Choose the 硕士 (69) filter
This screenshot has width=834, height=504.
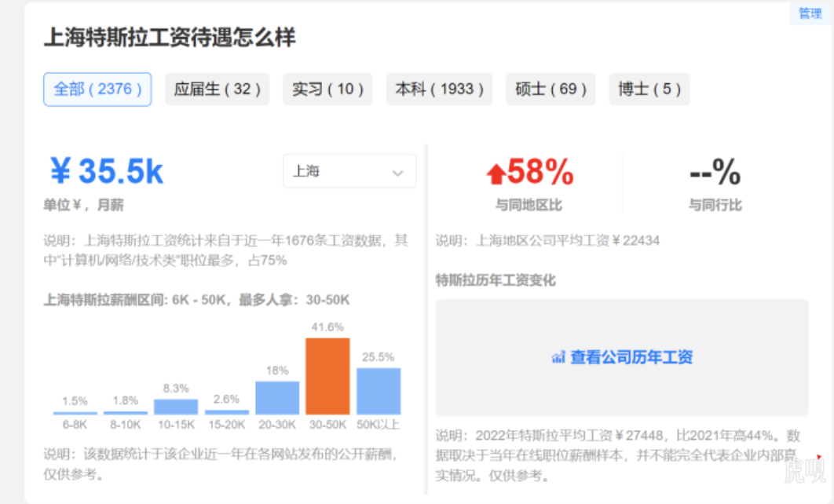(551, 89)
